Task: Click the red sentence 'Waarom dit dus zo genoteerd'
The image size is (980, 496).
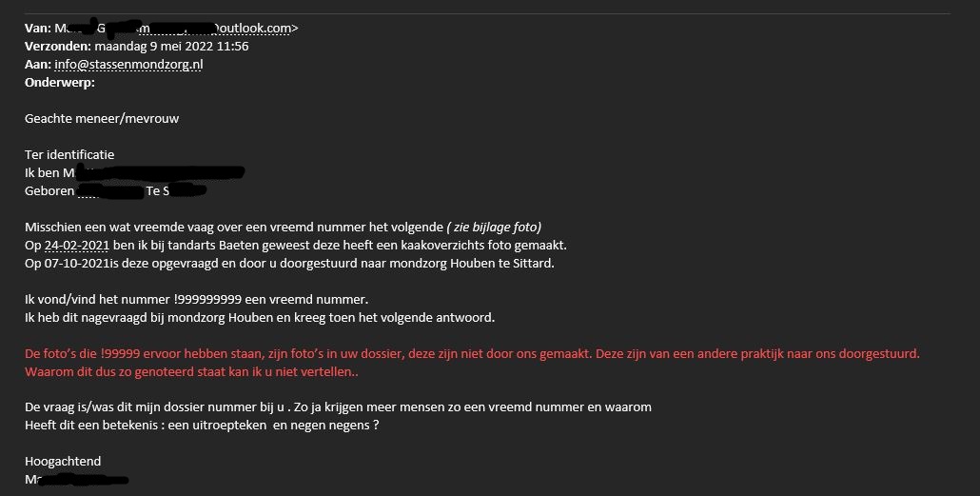Action: point(190,371)
